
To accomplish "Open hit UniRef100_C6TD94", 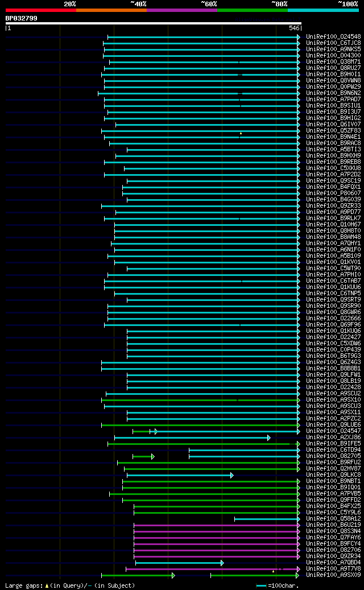I will click(333, 449).
